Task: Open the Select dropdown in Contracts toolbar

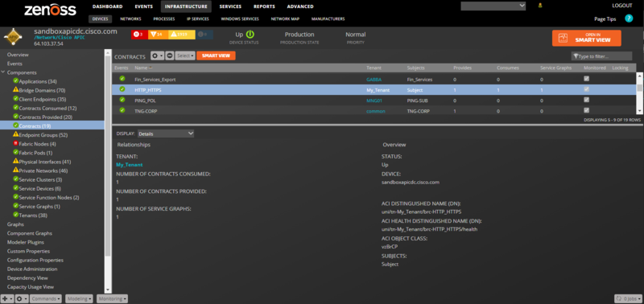Action: (x=185, y=55)
